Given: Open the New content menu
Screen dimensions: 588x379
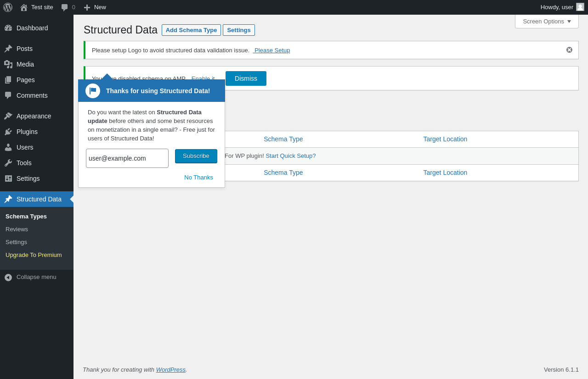Looking at the screenshot, I should (95, 7).
